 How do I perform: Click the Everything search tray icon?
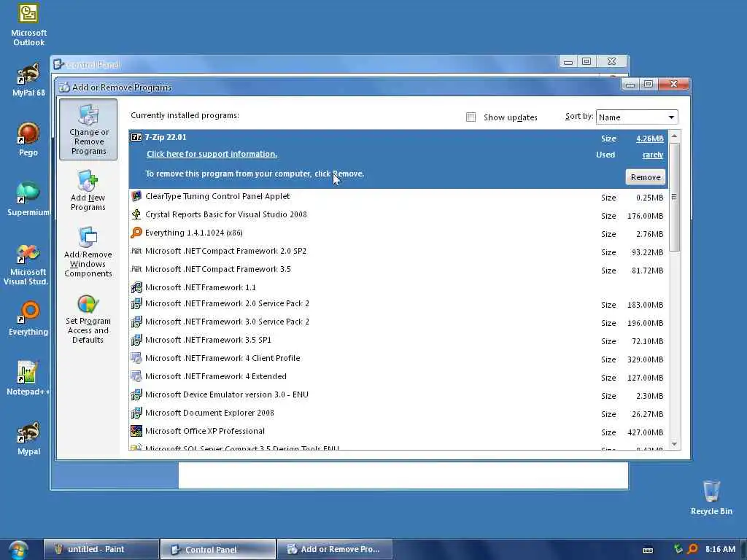pos(693,549)
